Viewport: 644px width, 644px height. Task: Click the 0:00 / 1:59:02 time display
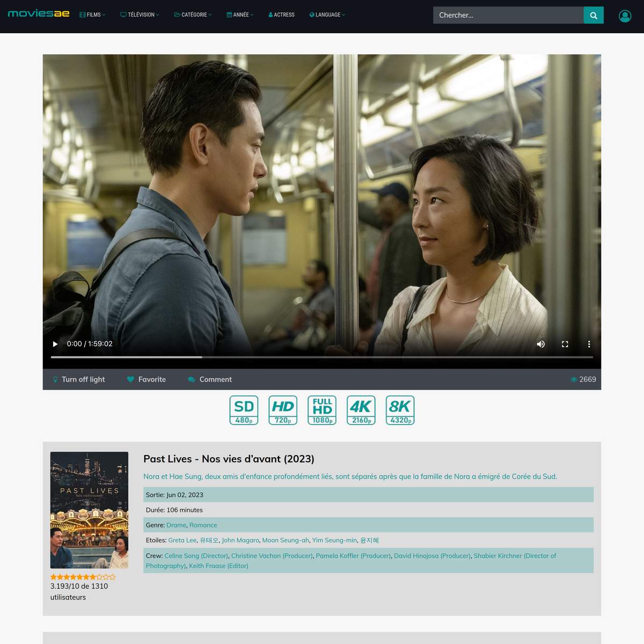click(x=90, y=344)
